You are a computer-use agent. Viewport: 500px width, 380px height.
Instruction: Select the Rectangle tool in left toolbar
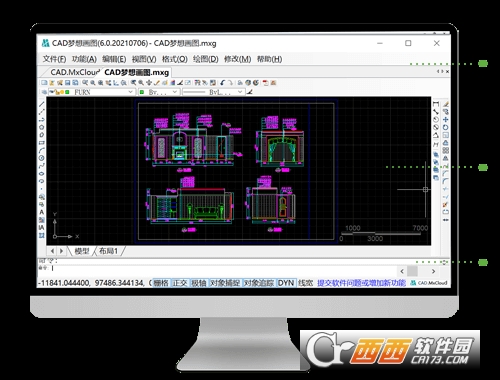pyautogui.click(x=42, y=143)
